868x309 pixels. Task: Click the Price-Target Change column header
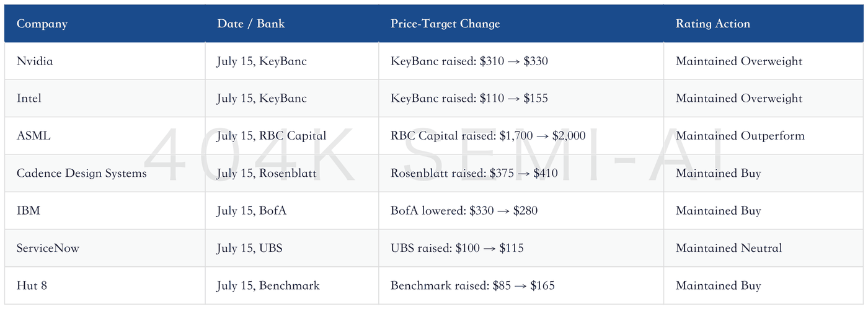[521, 24]
